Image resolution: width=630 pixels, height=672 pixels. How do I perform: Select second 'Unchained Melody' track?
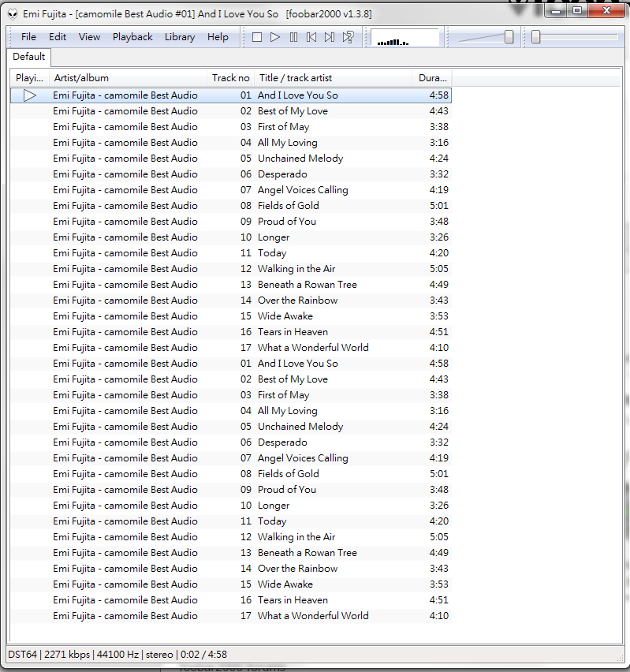(x=231, y=427)
